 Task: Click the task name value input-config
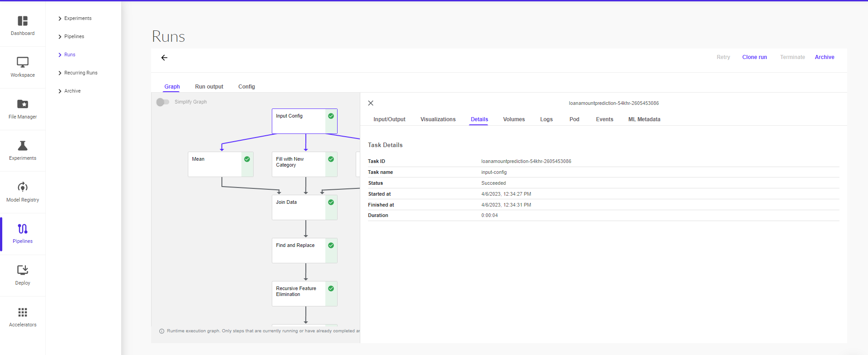click(494, 173)
